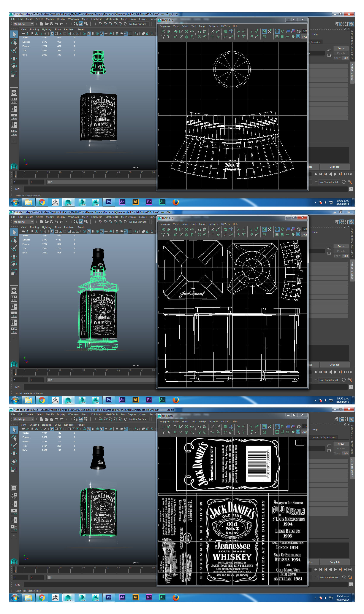Open Firefox from taskbar showing 05:50 clock

tap(176, 400)
